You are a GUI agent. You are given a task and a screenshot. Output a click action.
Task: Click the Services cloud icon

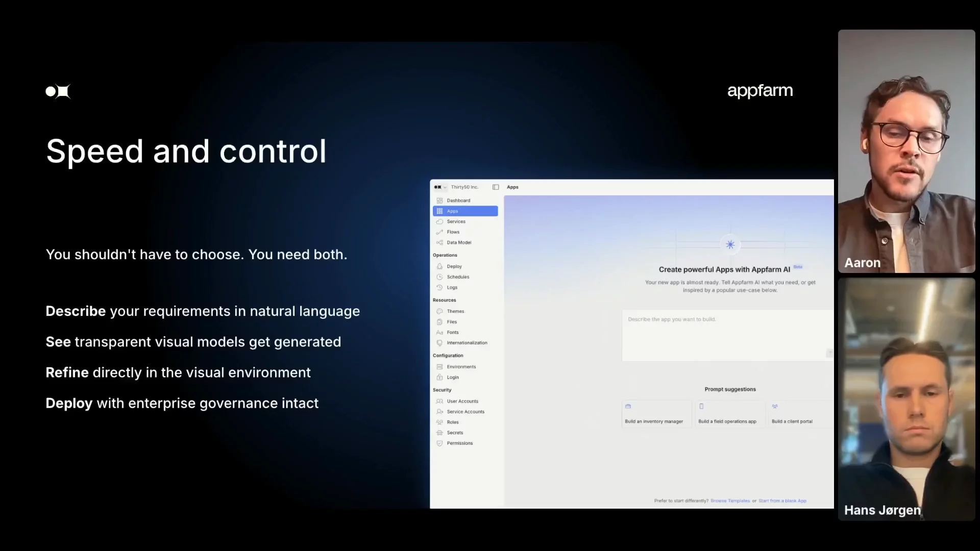(439, 221)
